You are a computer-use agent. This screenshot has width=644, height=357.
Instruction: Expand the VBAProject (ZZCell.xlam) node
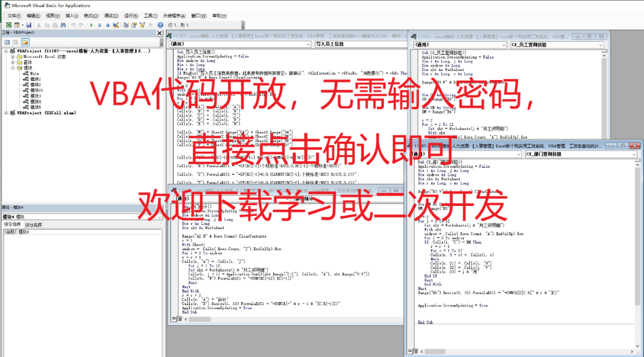click(x=6, y=113)
